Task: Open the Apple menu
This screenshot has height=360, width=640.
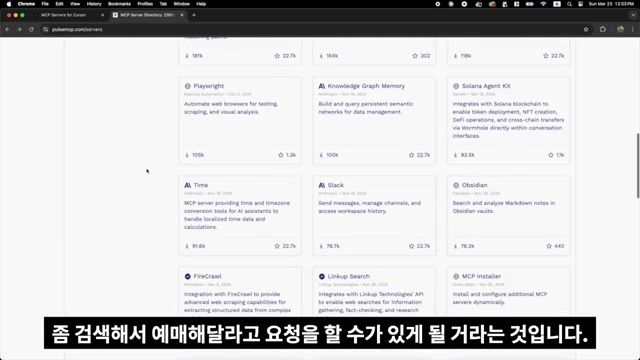Action: point(9,4)
